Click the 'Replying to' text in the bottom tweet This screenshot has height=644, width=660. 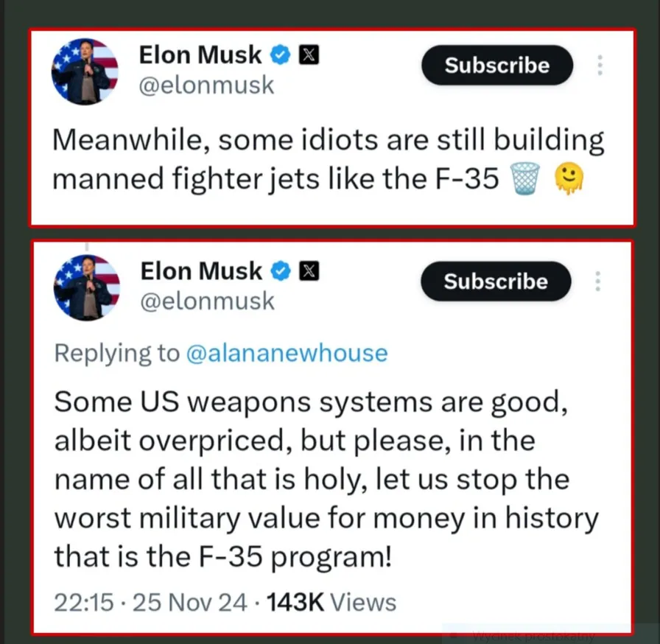click(115, 353)
